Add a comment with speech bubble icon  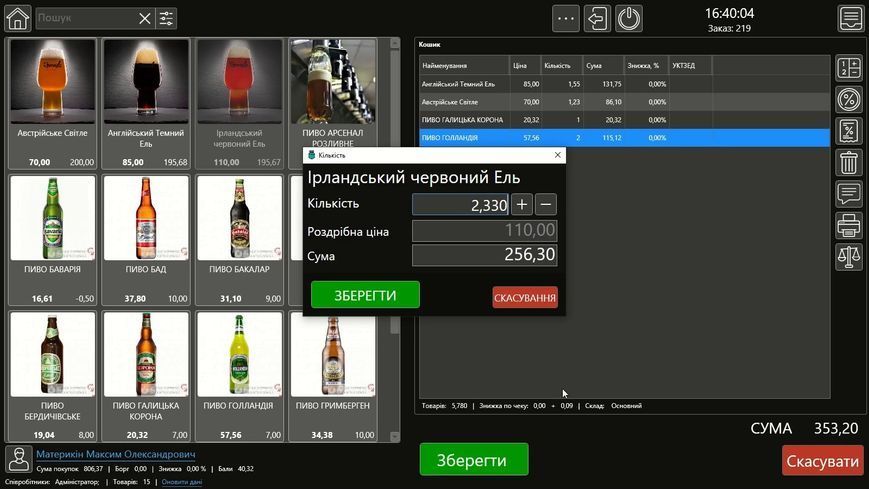pos(848,194)
